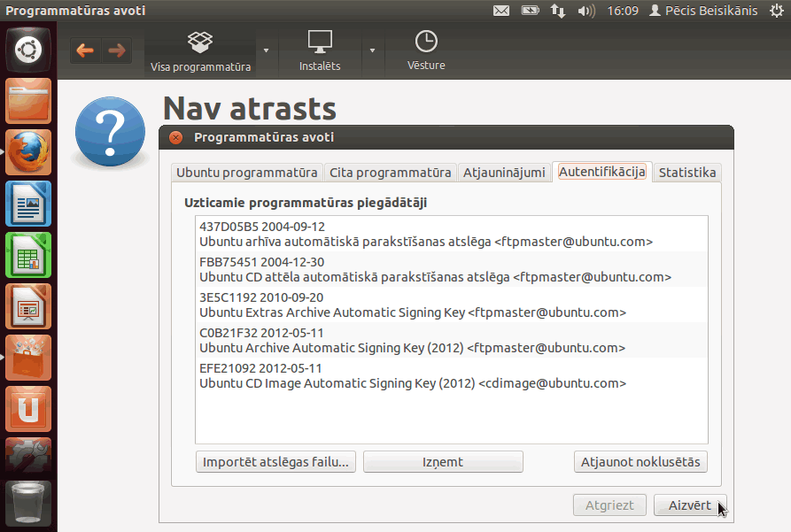Click the Atgriezt revert button
Viewport: 791px width, 532px height.
click(x=609, y=505)
